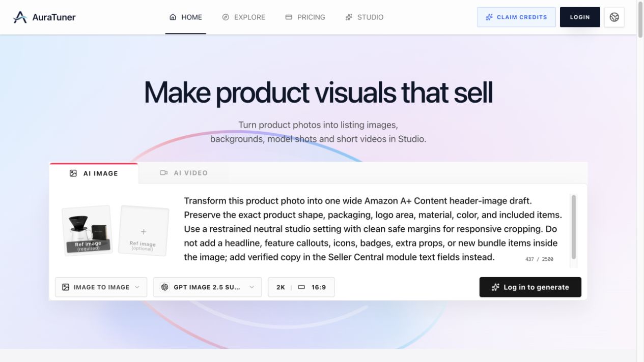Switch to the AI Video tab
The height and width of the screenshot is (362, 644).
[183, 173]
